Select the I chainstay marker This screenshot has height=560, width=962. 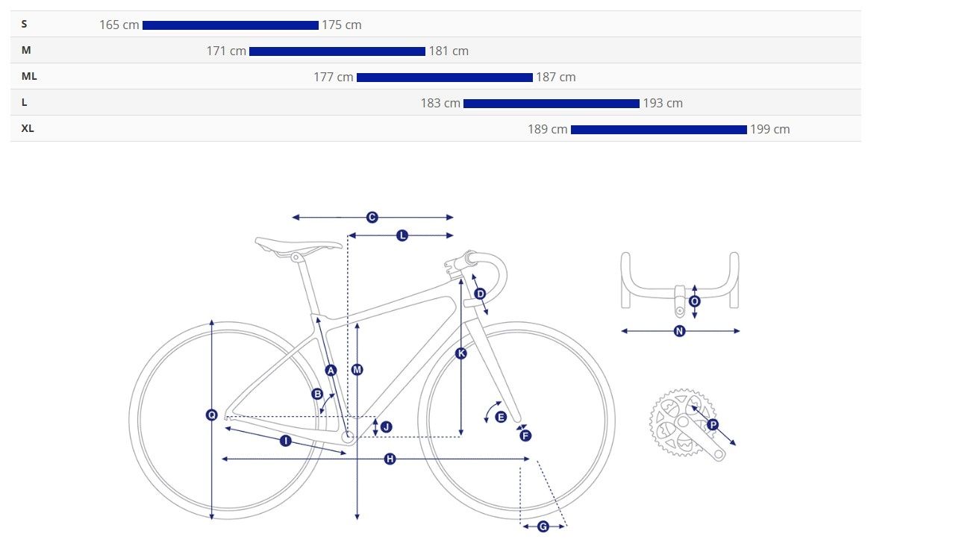285,441
